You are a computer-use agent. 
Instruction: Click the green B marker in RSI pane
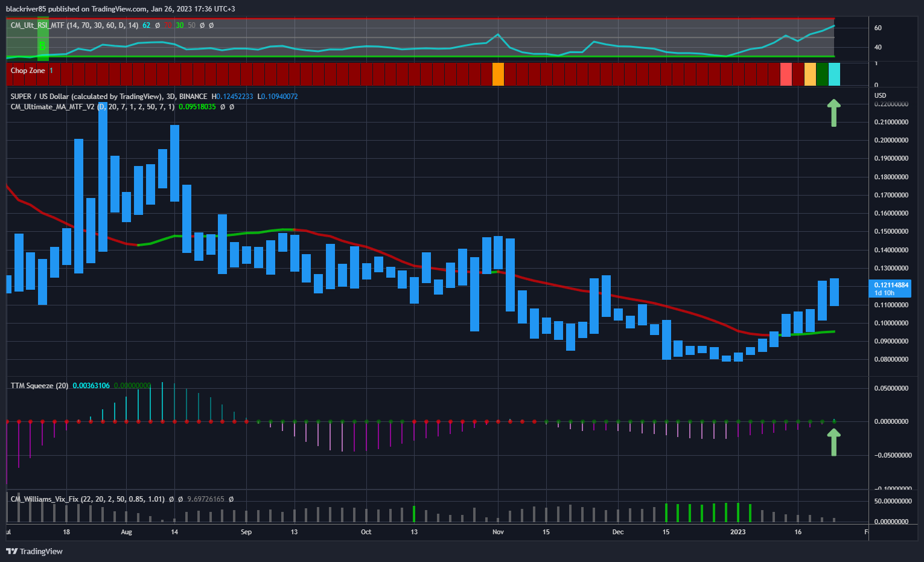[x=42, y=46]
